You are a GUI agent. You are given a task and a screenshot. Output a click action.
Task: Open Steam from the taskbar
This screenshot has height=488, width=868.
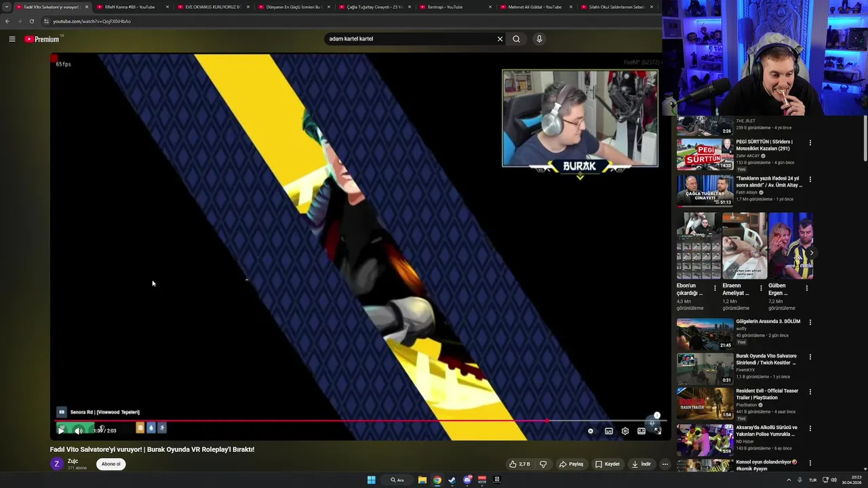452,480
